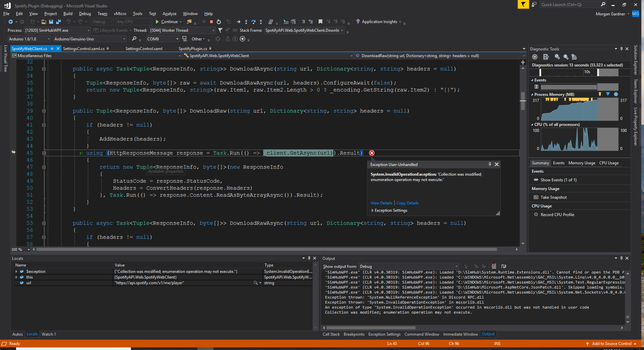Click the Open File folder icon

[x=44, y=22]
